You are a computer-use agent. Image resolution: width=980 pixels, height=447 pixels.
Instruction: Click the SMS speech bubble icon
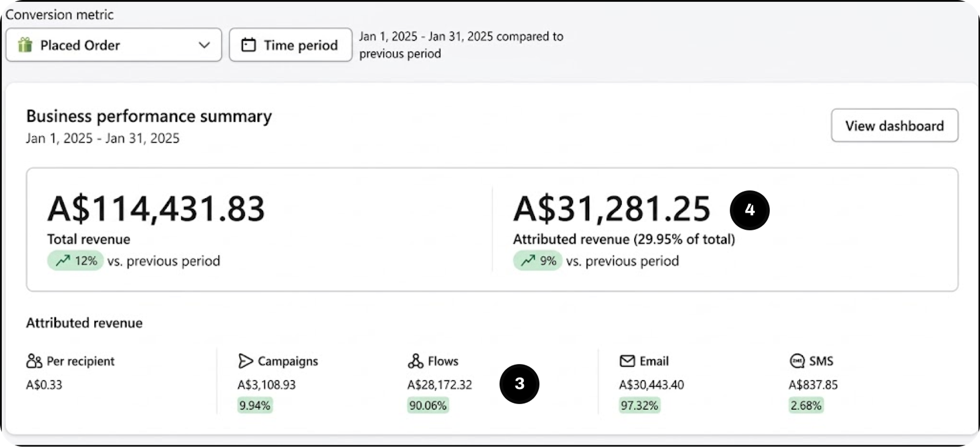pyautogui.click(x=797, y=361)
